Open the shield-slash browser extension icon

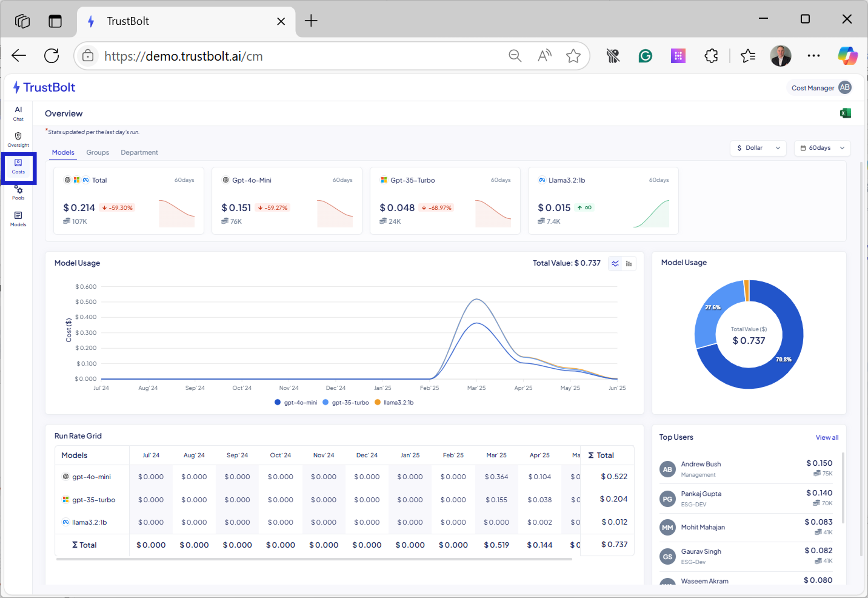[x=613, y=56]
